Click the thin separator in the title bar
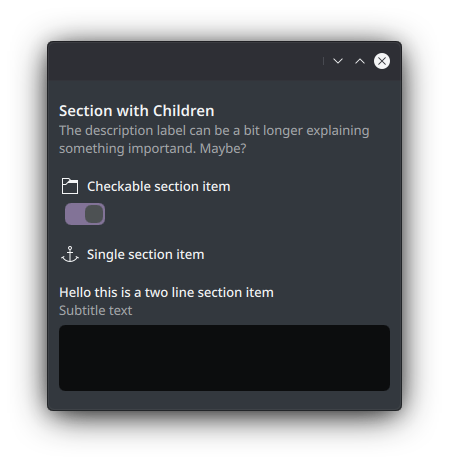449x464 pixels. [323, 61]
